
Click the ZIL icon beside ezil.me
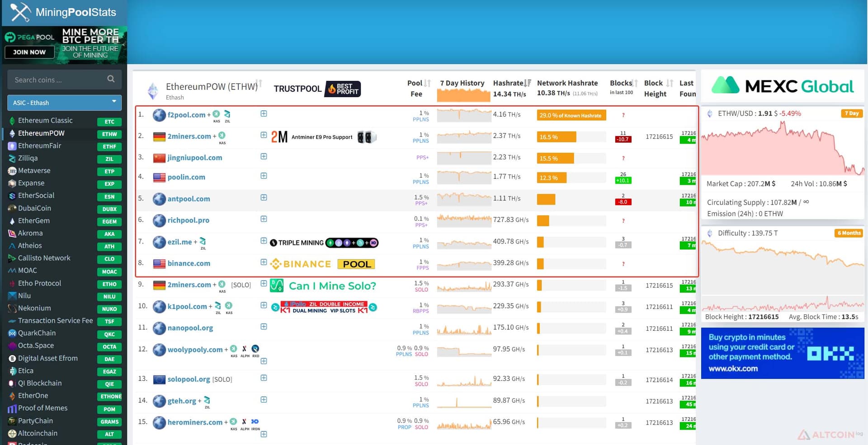203,241
